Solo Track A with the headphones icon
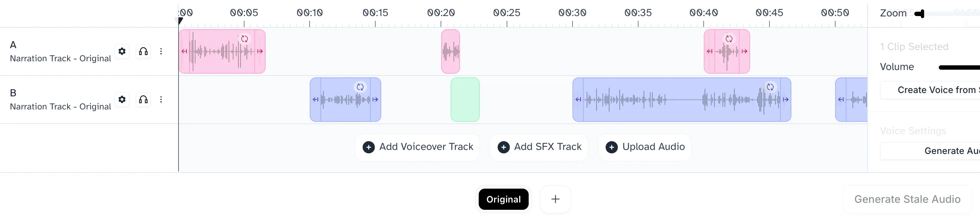The width and height of the screenshot is (980, 216). pos(143,51)
